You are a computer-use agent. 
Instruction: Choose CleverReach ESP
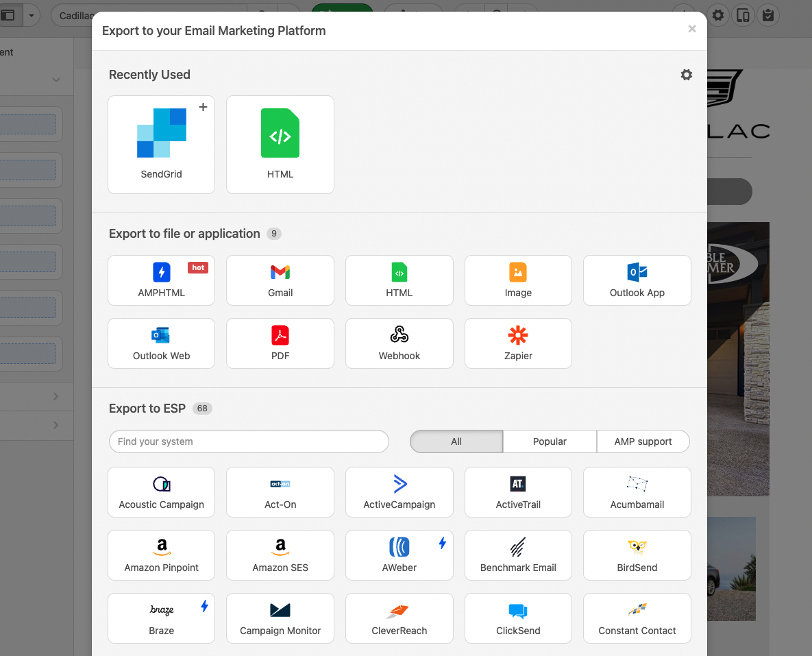pos(399,619)
